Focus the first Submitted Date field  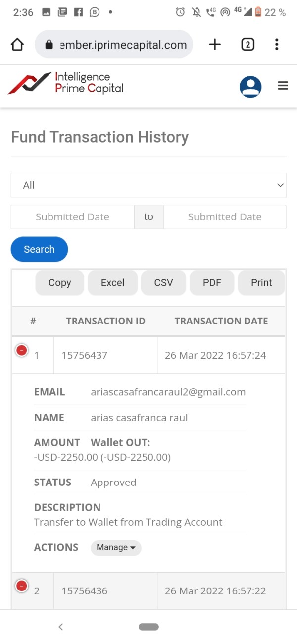pyautogui.click(x=72, y=217)
